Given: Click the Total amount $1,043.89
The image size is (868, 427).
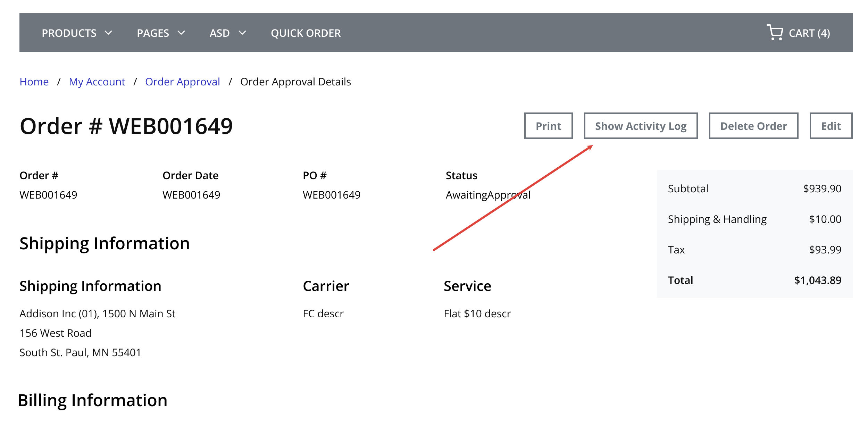Looking at the screenshot, I should click(x=817, y=280).
